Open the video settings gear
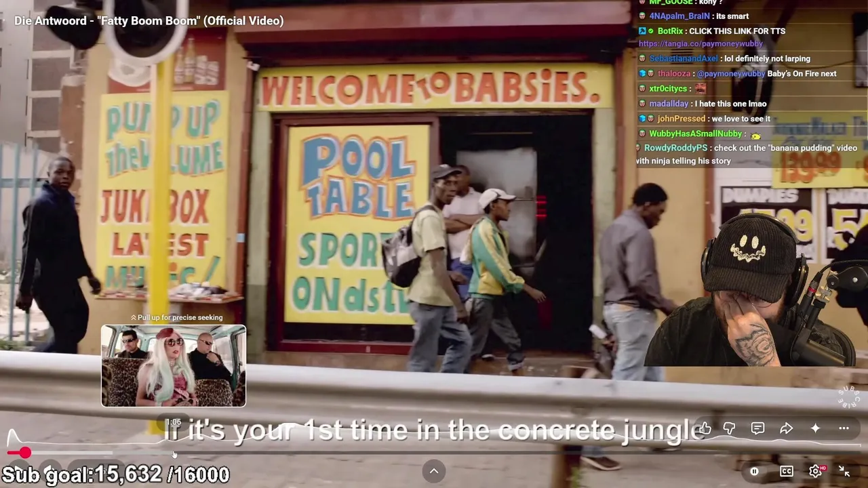Screen dimensions: 868x488 coord(816,472)
